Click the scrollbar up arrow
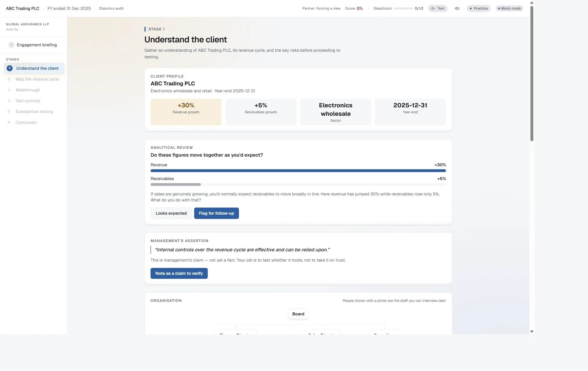 coord(532,3)
